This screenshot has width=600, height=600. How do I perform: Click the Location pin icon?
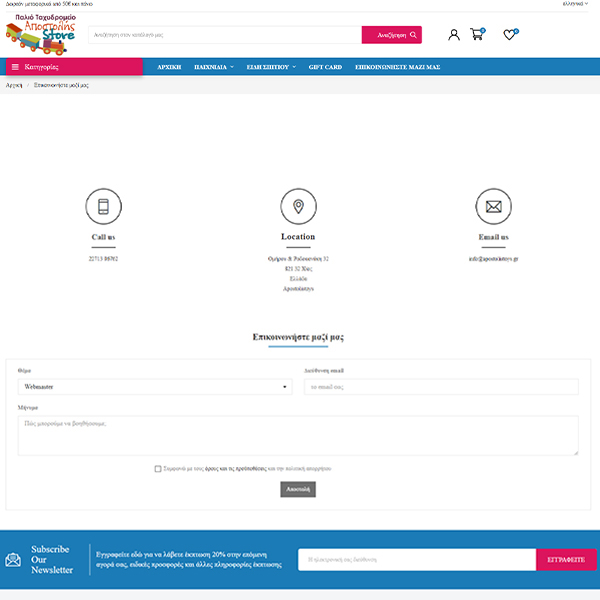(x=298, y=207)
